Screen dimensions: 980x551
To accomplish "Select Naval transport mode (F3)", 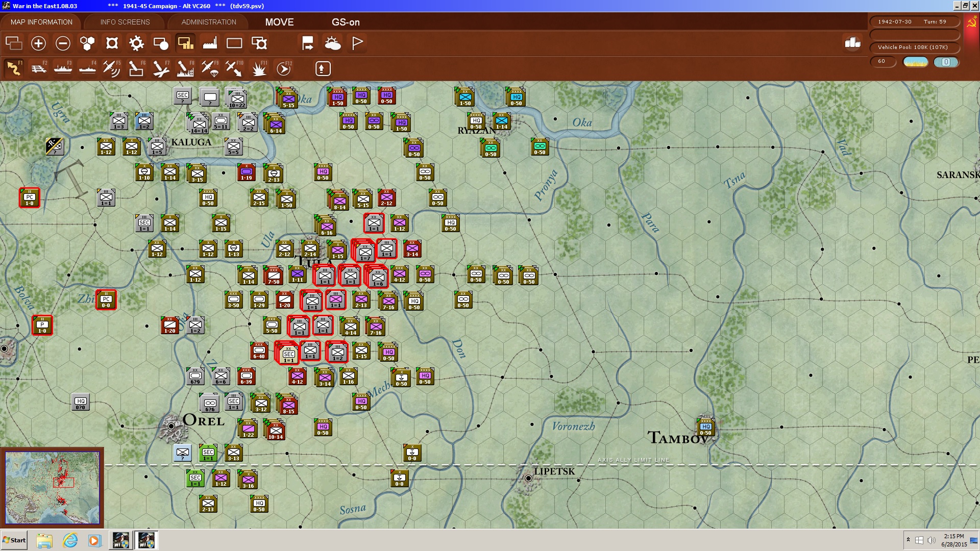I will tap(63, 68).
